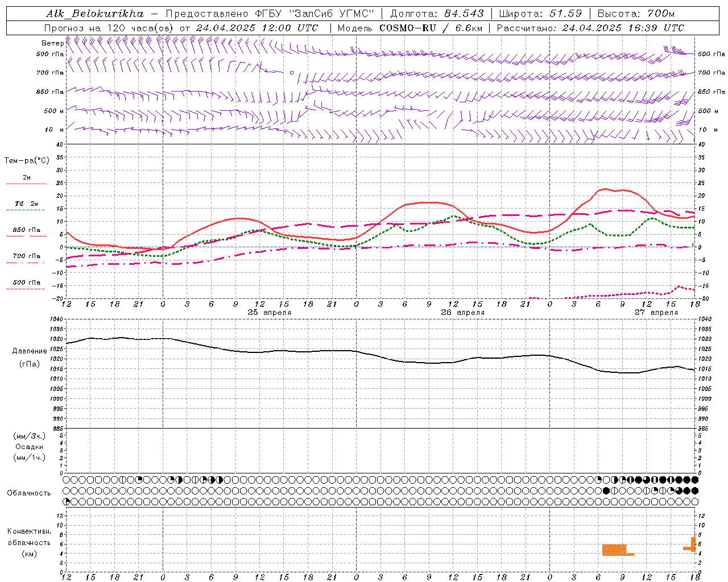This screenshot has height=582, width=728.
Task: Click the station name Alk_Belokurikha in header
Action: click(95, 14)
